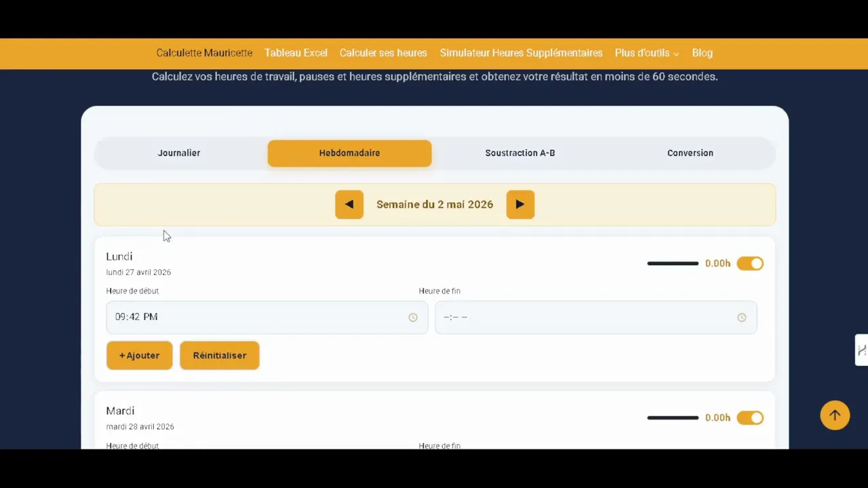Go to next week arrow
The image size is (868, 488).
click(520, 204)
